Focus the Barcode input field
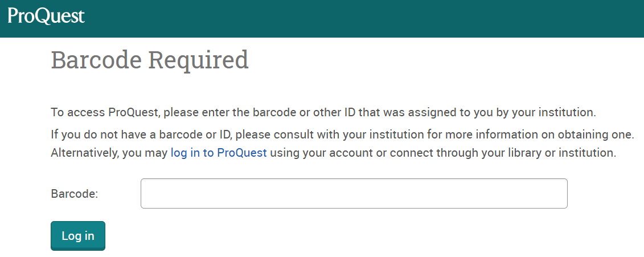The image size is (644, 257). (x=354, y=194)
